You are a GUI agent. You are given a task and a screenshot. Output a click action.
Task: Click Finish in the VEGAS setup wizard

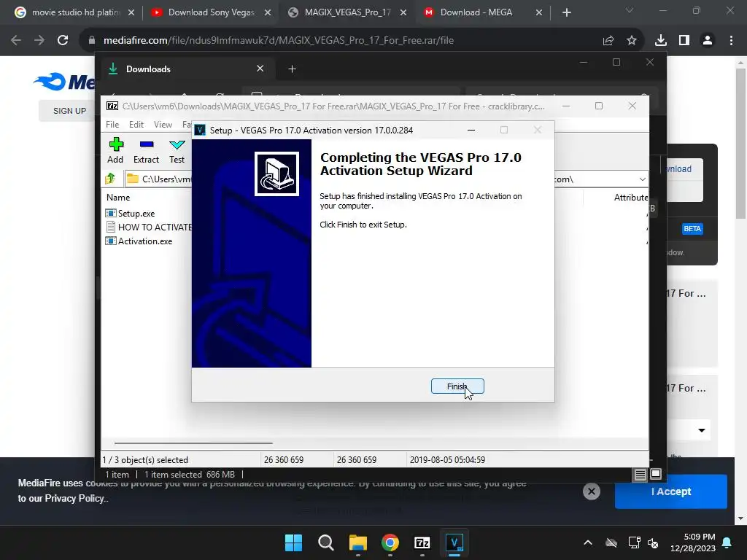[457, 386]
